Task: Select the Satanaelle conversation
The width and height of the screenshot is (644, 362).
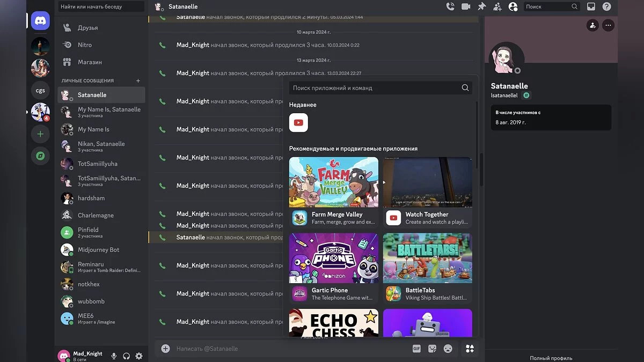Action: point(101,95)
